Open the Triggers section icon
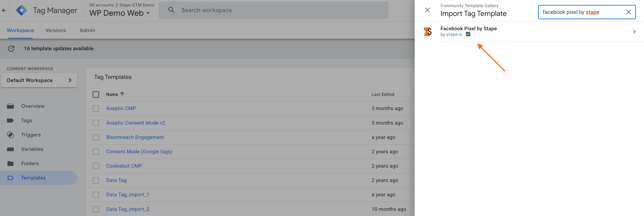 pyautogui.click(x=10, y=135)
